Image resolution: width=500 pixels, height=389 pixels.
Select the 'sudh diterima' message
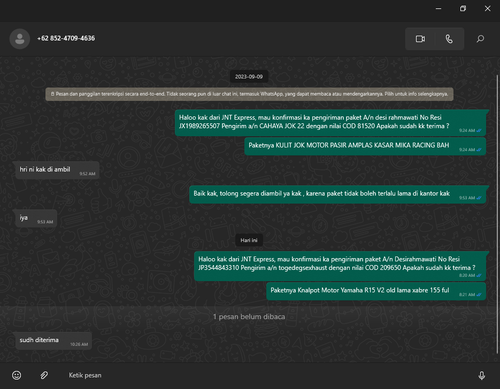pos(53,341)
